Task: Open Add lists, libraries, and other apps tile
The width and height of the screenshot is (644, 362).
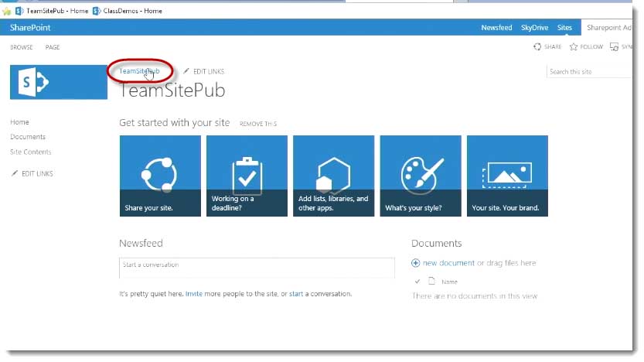Action: (x=333, y=176)
